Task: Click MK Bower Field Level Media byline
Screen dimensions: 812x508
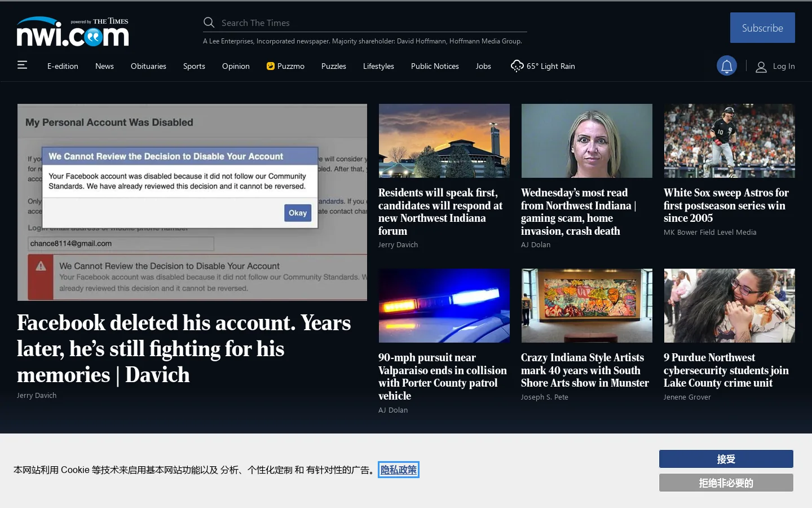Action: pos(710,233)
